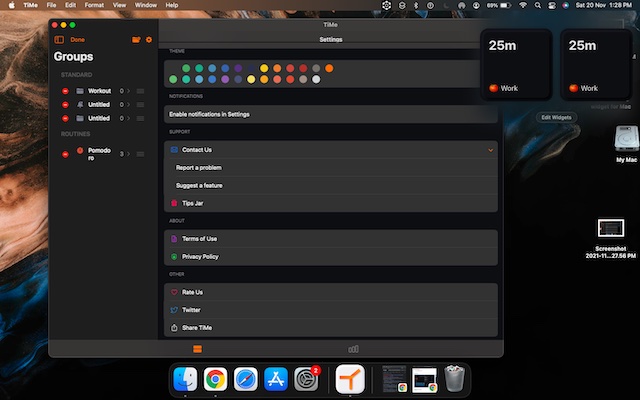Pick the dark navy theme color swatch
The image size is (640, 400).
coord(251,68)
